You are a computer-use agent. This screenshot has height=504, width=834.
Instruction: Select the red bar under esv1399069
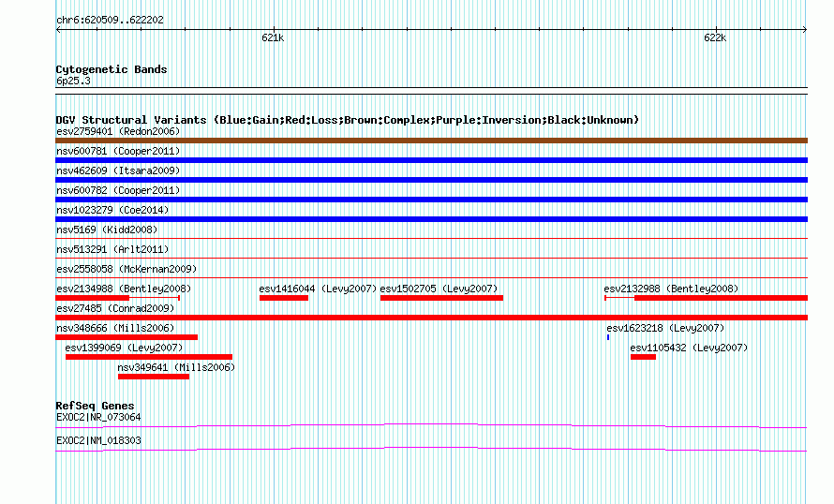click(x=149, y=357)
